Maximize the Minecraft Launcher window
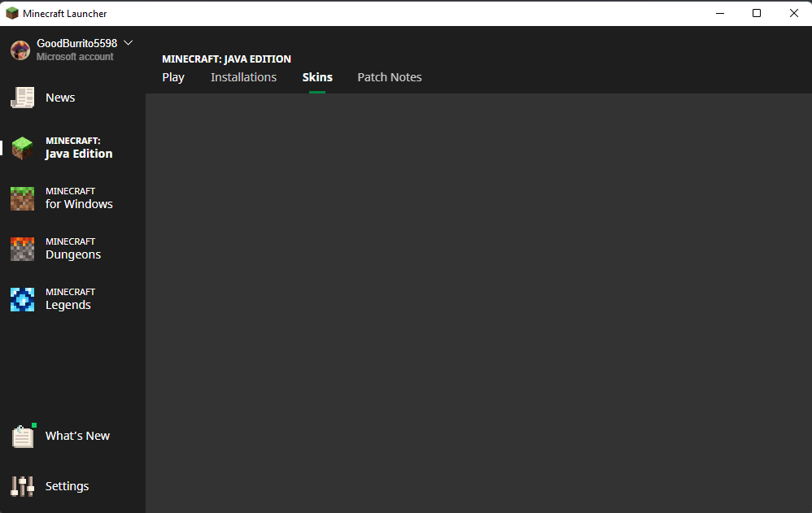Screen dimensions: 812x513 [757, 13]
